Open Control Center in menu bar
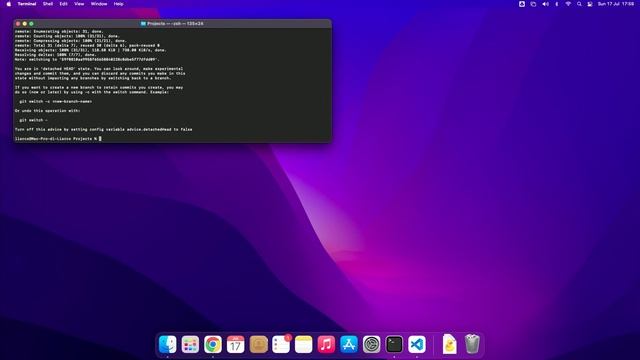Screen dimensions: 640x360 [590, 4]
